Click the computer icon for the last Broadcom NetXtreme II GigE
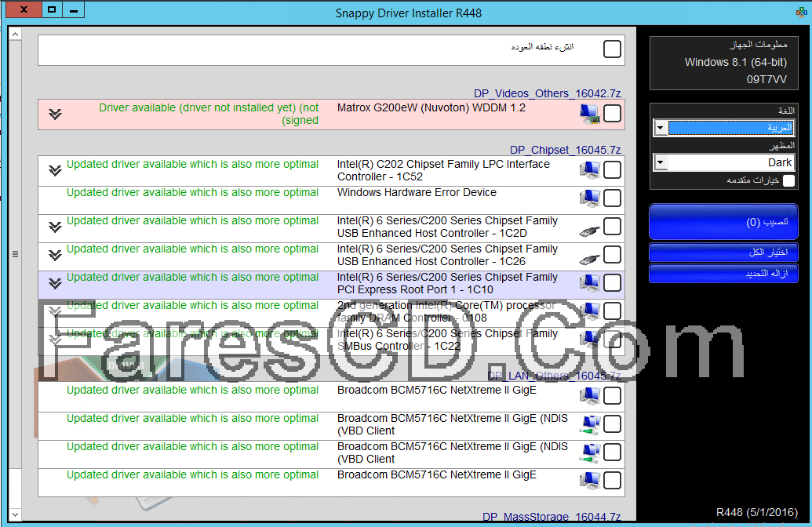This screenshot has height=527, width=812. point(589,481)
